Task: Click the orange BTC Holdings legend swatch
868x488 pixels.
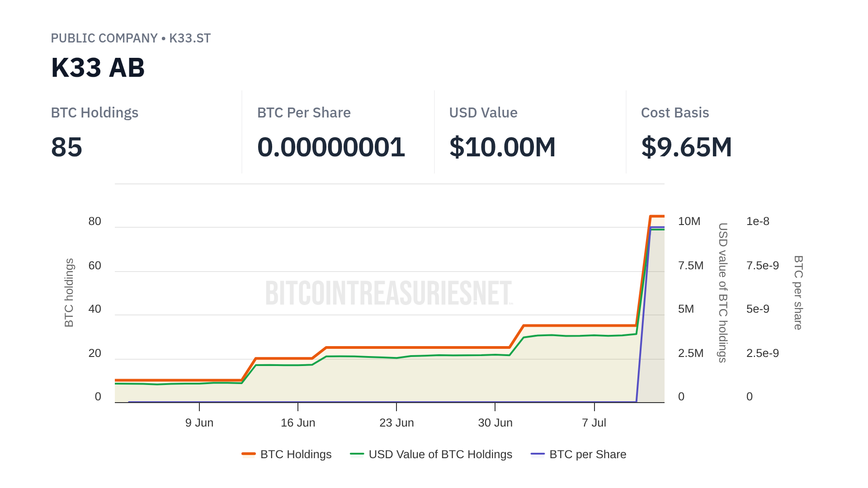Action: [249, 454]
